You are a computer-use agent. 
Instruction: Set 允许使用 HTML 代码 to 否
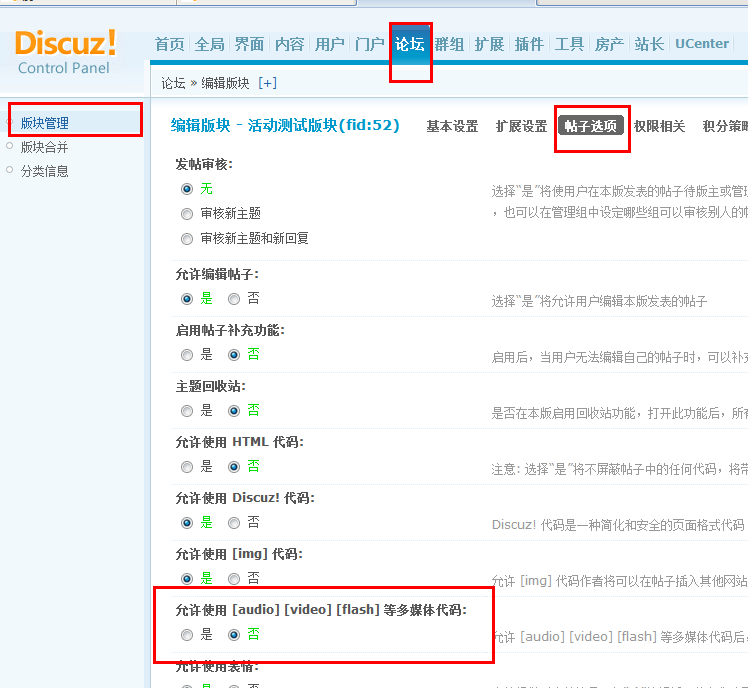click(x=234, y=467)
